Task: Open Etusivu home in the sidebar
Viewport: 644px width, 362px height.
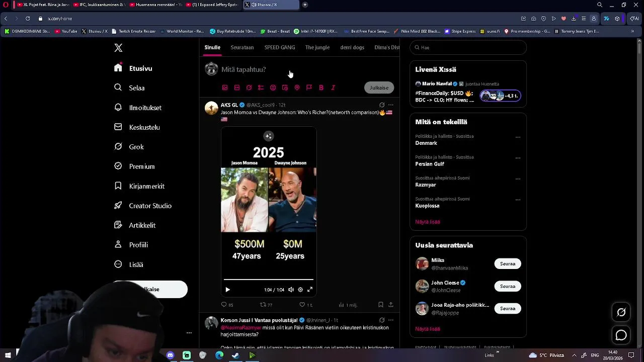Action: click(133, 68)
